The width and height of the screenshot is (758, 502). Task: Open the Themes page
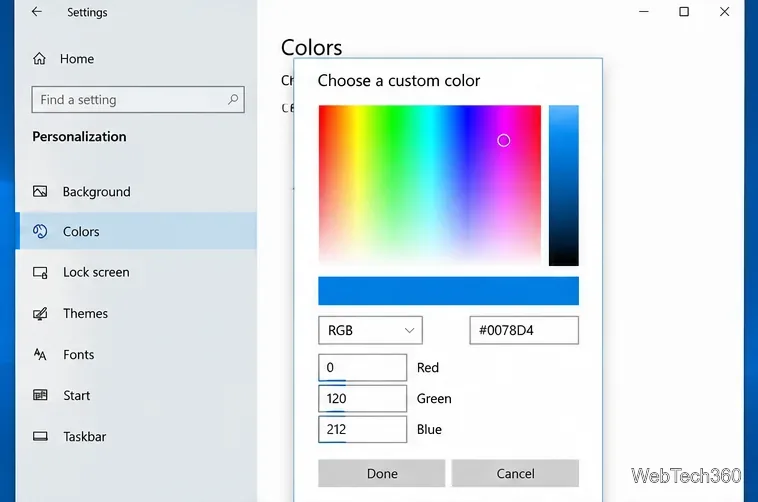138,313
